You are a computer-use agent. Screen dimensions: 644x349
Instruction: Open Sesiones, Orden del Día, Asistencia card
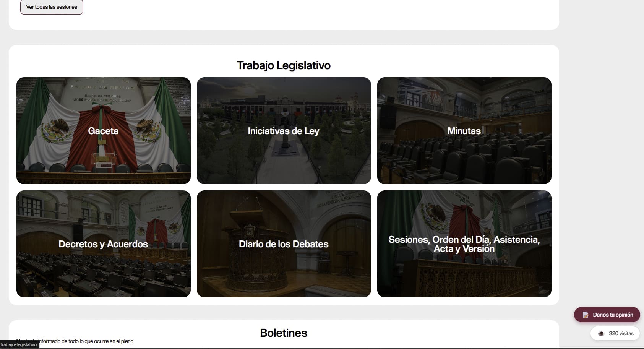464,244
